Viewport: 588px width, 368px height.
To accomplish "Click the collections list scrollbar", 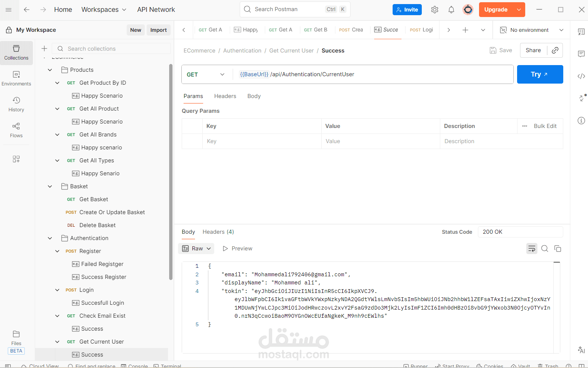I will (x=171, y=172).
